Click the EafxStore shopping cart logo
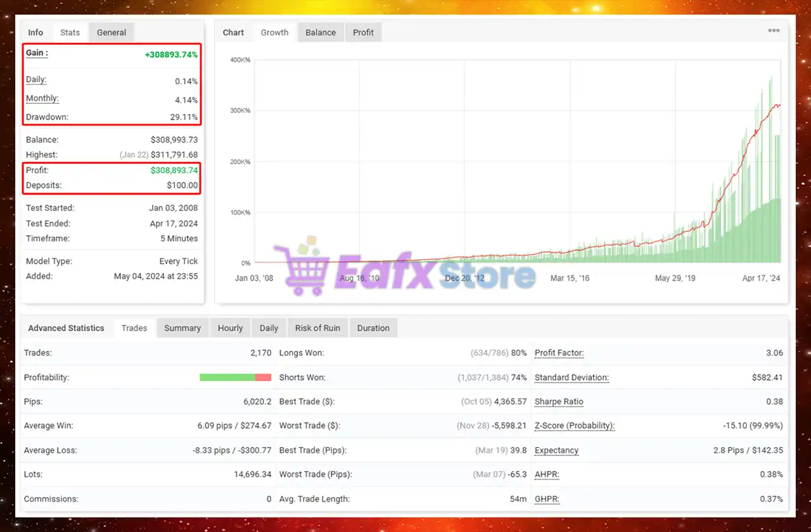Viewport: 811px width, 532px height. click(x=300, y=269)
